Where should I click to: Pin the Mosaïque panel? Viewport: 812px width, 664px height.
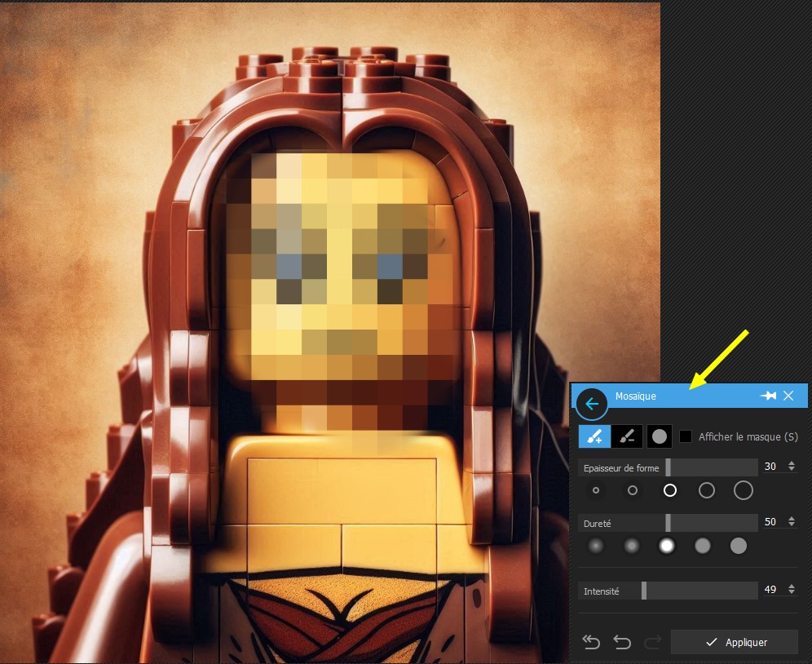(769, 396)
